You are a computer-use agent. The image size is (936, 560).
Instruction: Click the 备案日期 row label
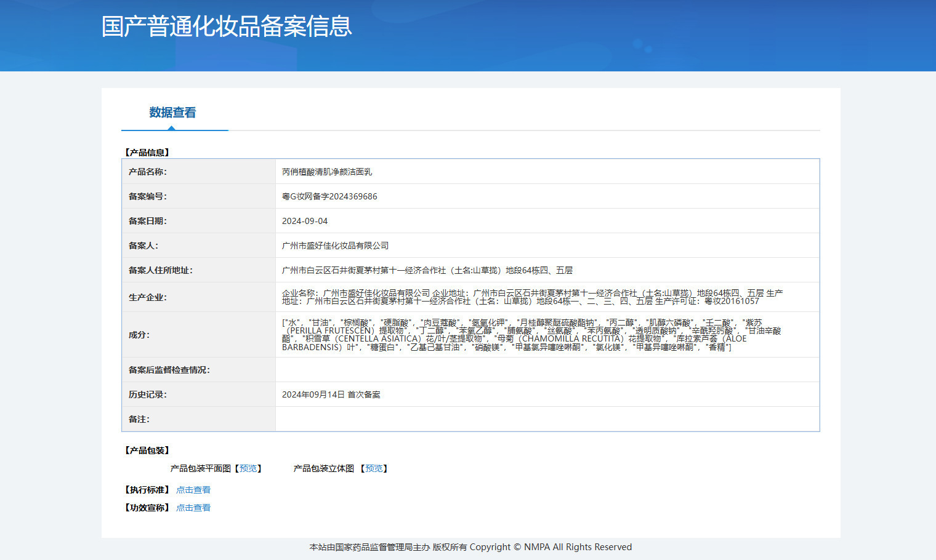148,221
